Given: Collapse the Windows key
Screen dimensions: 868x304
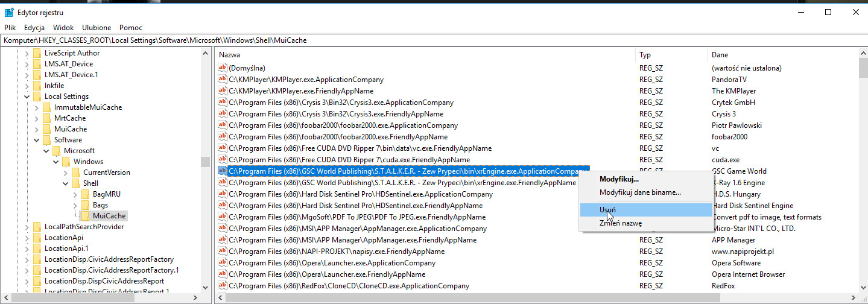Looking at the screenshot, I should pyautogui.click(x=56, y=162).
